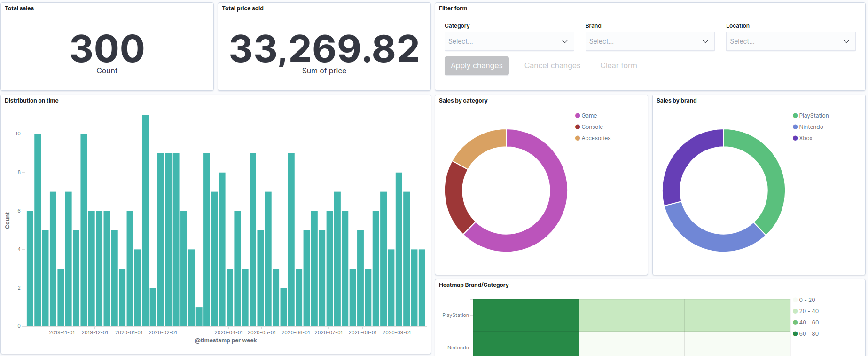The image size is (868, 356).
Task: Click the tallest bar in the time histogram
Action: 145,221
